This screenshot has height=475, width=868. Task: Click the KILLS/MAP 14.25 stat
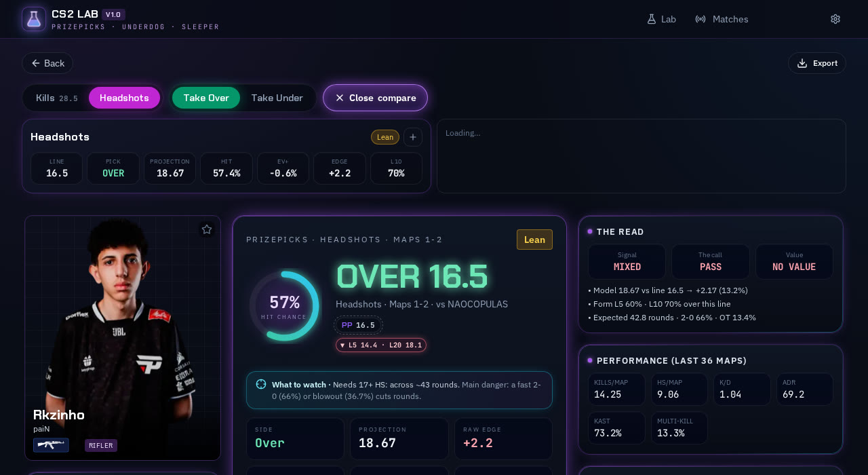click(616, 389)
